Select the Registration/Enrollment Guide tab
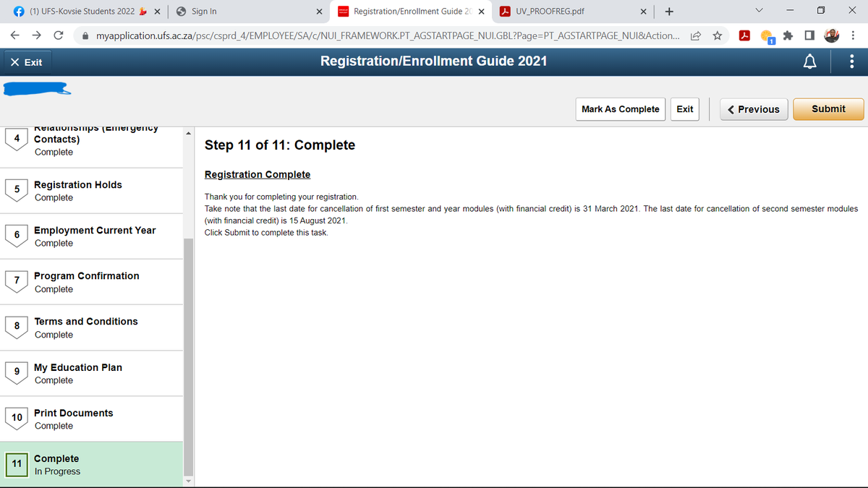The width and height of the screenshot is (868, 488). coord(412,12)
